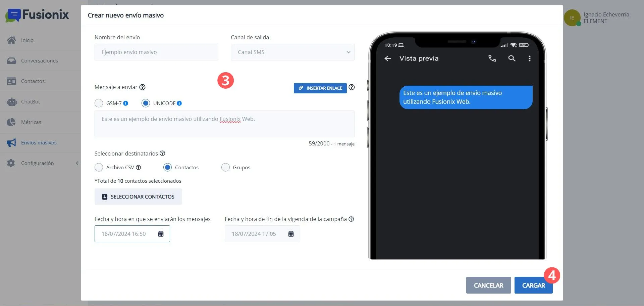Click the Envíos masivos megaphone icon
Image resolution: width=644 pixels, height=306 pixels.
(x=11, y=143)
